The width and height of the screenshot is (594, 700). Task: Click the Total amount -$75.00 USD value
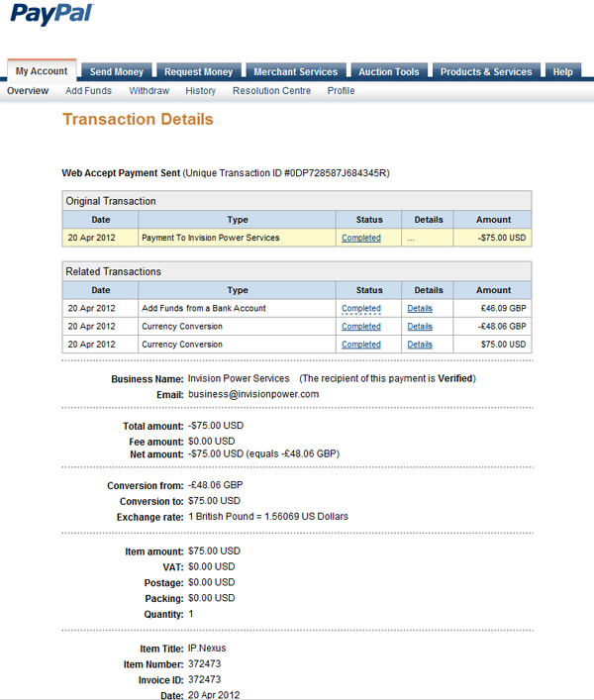pos(216,426)
